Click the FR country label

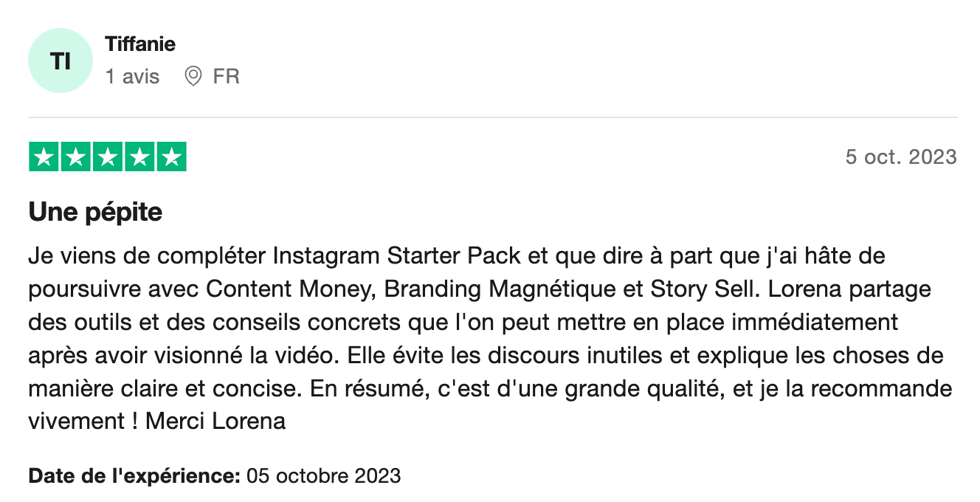pyautogui.click(x=226, y=76)
